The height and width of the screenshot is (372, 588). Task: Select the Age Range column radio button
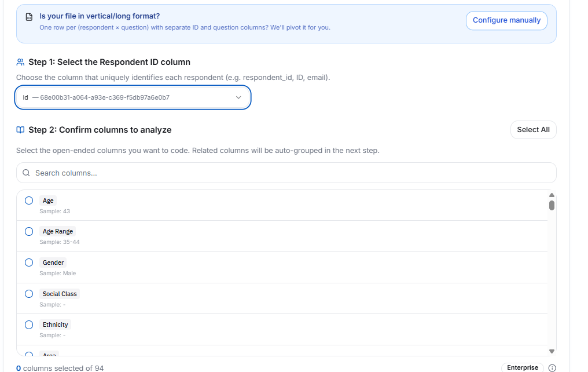pos(29,231)
